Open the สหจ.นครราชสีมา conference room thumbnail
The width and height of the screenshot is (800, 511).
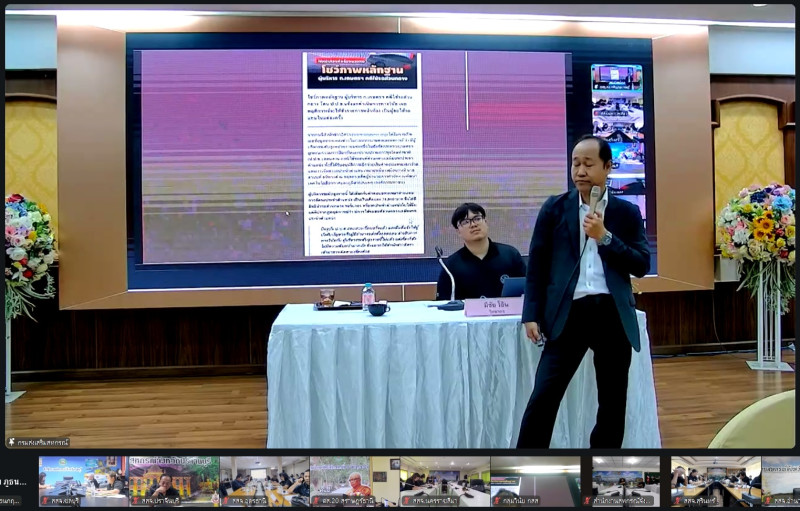[445, 479]
